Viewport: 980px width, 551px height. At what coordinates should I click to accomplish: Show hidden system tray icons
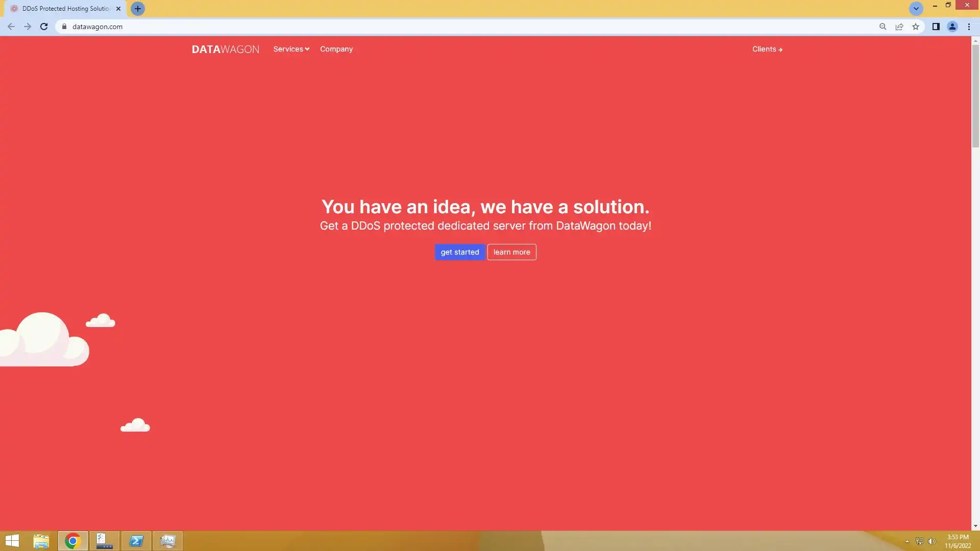[907, 541]
